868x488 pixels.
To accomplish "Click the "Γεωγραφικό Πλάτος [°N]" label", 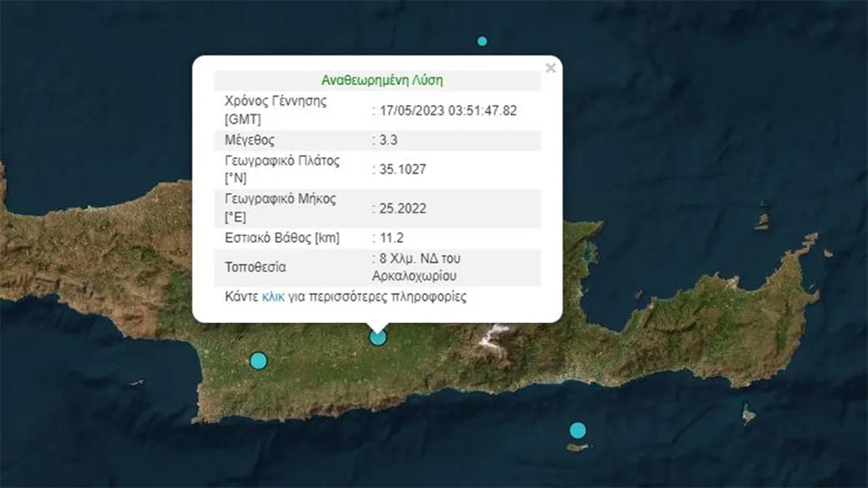I will click(x=282, y=170).
